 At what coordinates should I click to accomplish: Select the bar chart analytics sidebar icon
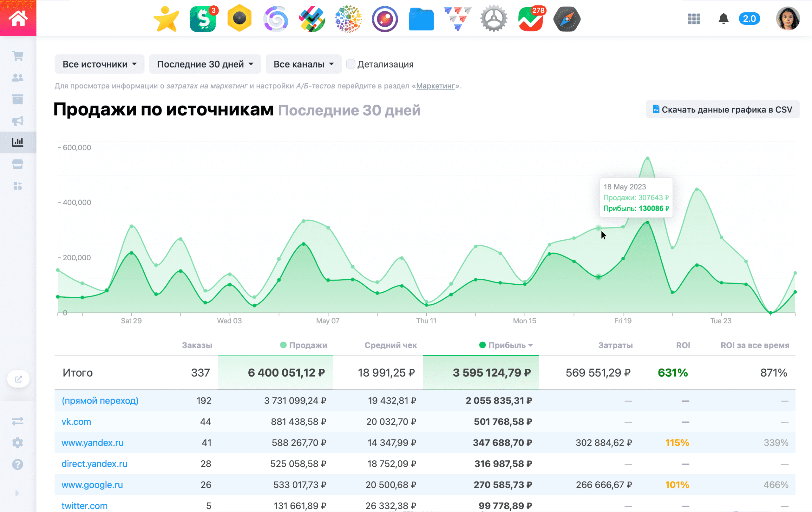pyautogui.click(x=17, y=142)
